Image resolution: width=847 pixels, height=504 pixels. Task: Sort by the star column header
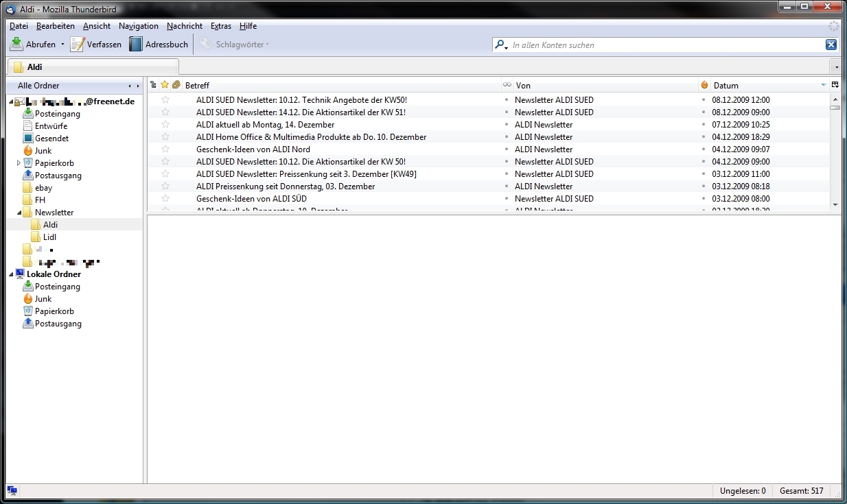tap(165, 85)
